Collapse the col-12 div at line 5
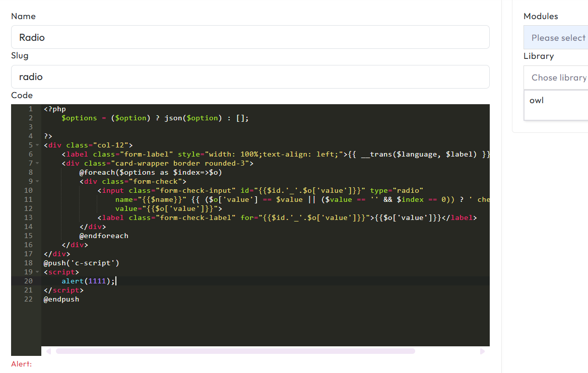Image resolution: width=588 pixels, height=373 pixels. coord(37,145)
